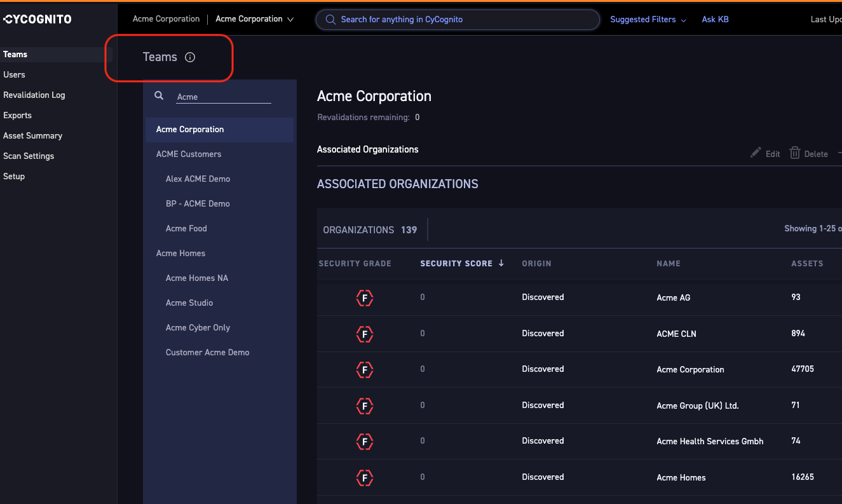Screen dimensions: 842x504
Task: Sort by the Assets column
Action: (807, 264)
